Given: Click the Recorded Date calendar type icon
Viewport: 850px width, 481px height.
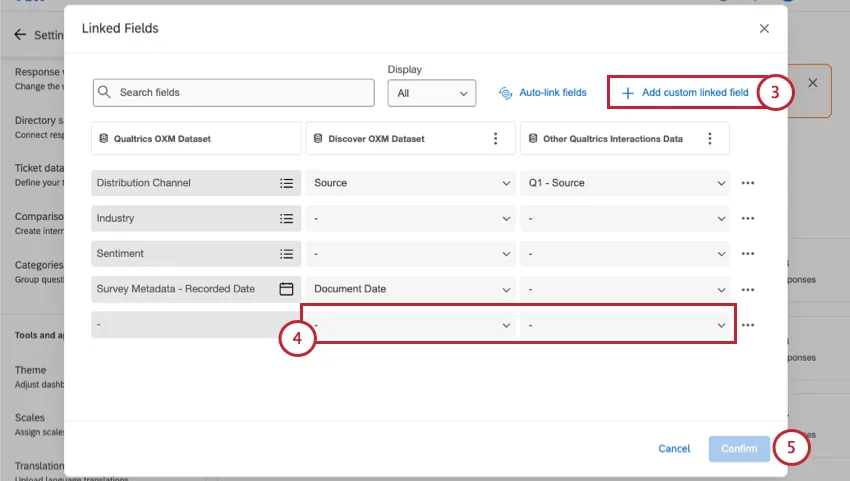Looking at the screenshot, I should [286, 289].
